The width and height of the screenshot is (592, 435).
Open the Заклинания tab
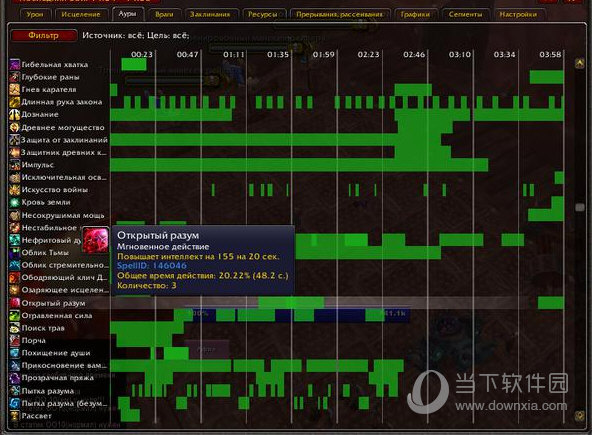point(210,14)
